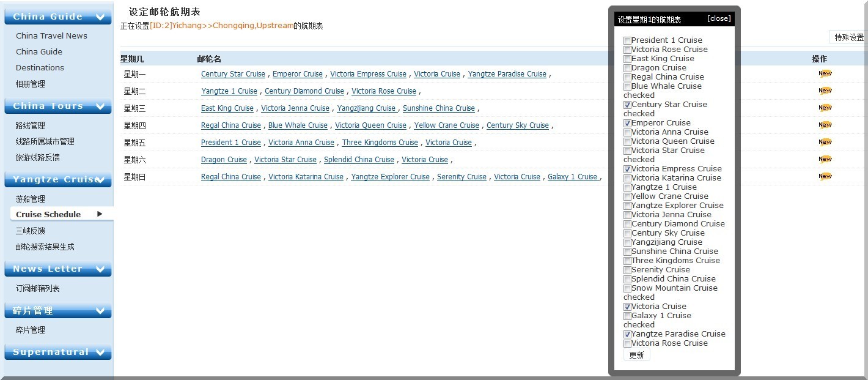Open China Travel News in the sidebar

point(51,35)
